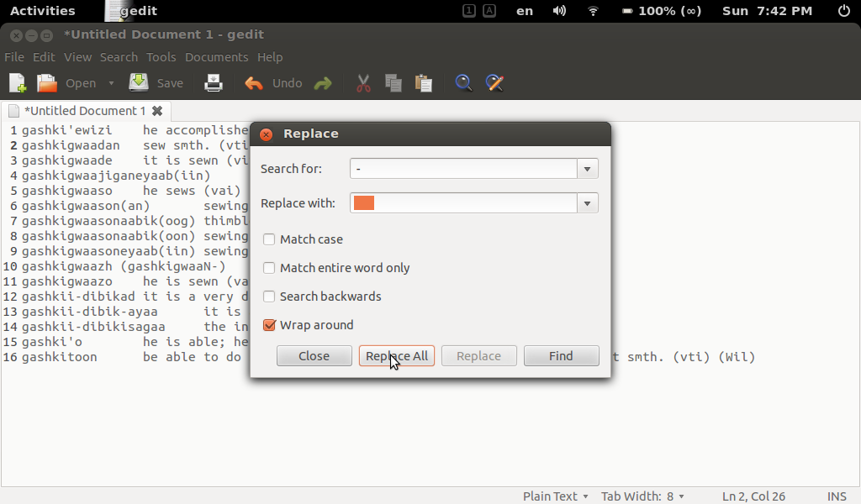The width and height of the screenshot is (861, 504).
Task: Click the Replace All button
Action: tap(396, 355)
